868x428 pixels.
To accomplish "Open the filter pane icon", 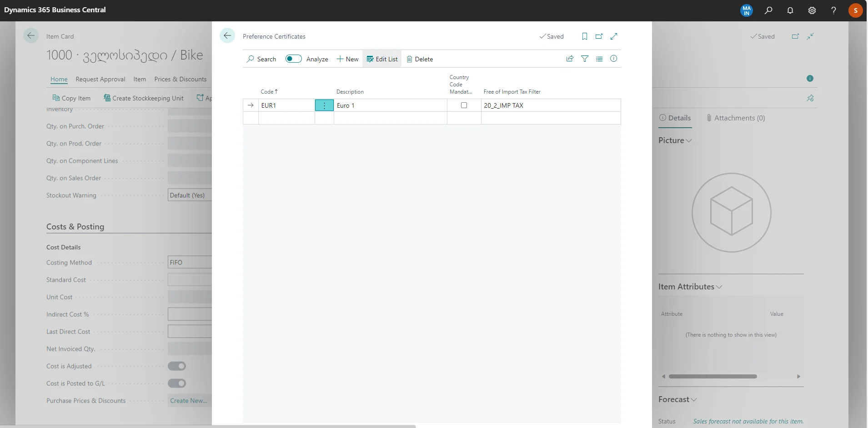I will [585, 59].
